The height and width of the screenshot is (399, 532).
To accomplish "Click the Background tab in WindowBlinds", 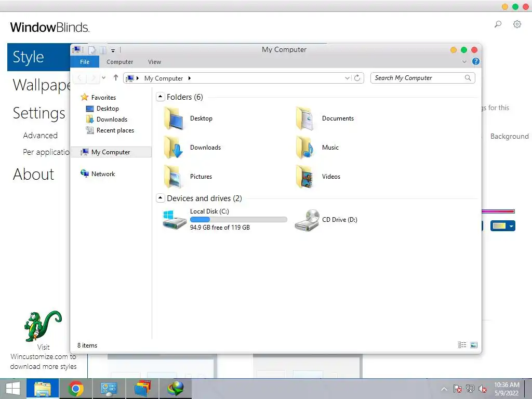I will click(509, 136).
